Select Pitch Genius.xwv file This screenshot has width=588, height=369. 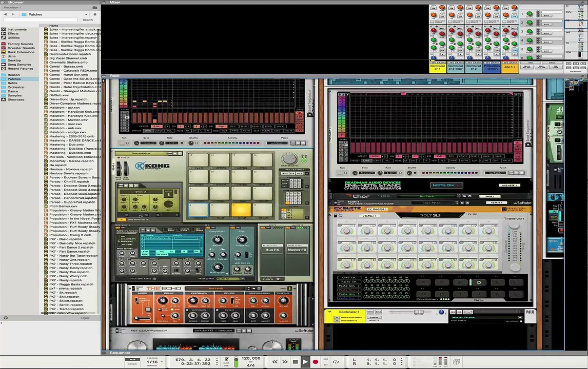click(x=64, y=206)
